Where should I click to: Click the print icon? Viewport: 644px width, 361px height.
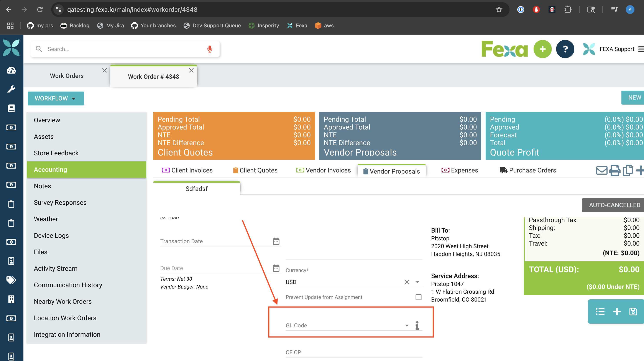tap(614, 171)
